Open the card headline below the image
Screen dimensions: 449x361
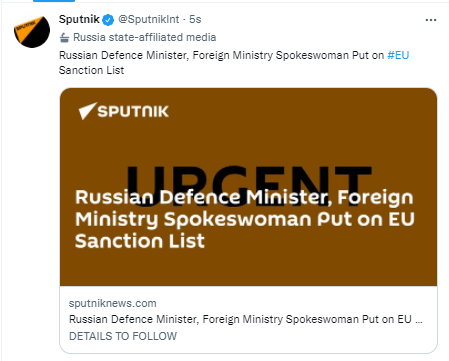246,319
